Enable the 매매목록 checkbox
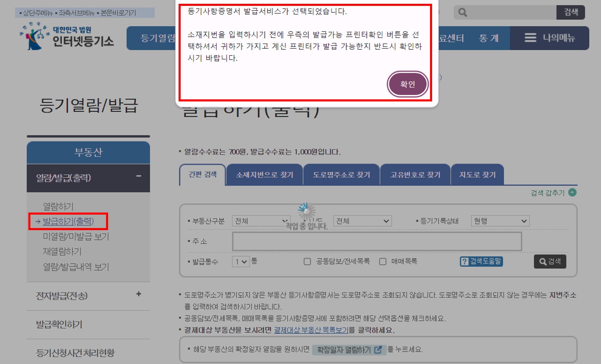The width and height of the screenshot is (601, 364). (x=382, y=262)
